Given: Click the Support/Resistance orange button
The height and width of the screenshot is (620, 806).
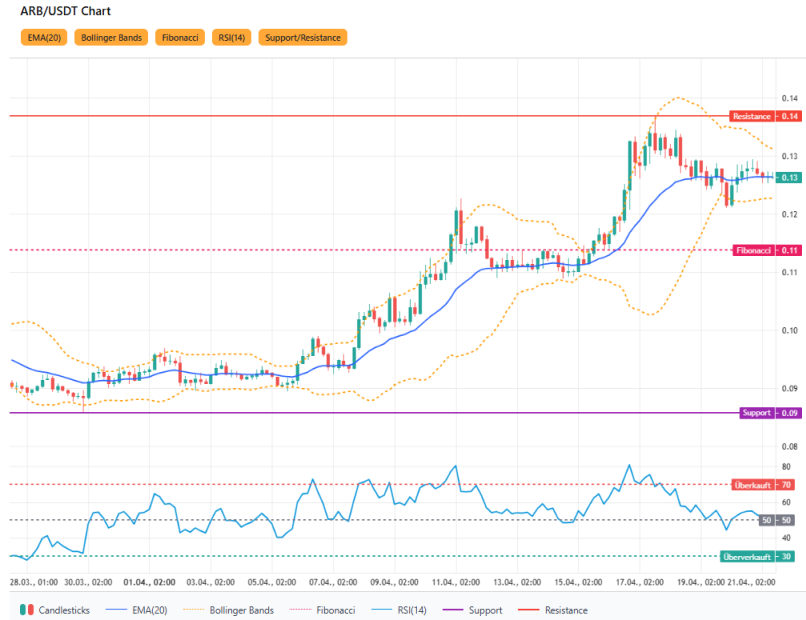Looking at the screenshot, I should [x=303, y=38].
